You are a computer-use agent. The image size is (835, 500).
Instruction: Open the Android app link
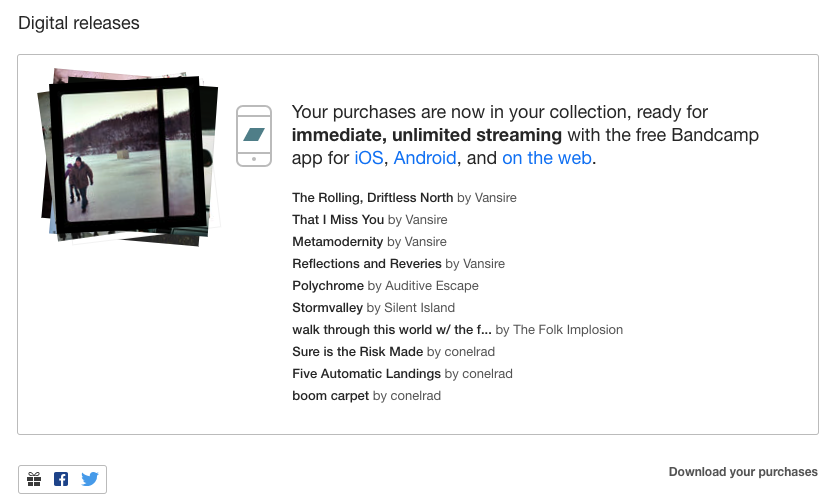point(425,157)
